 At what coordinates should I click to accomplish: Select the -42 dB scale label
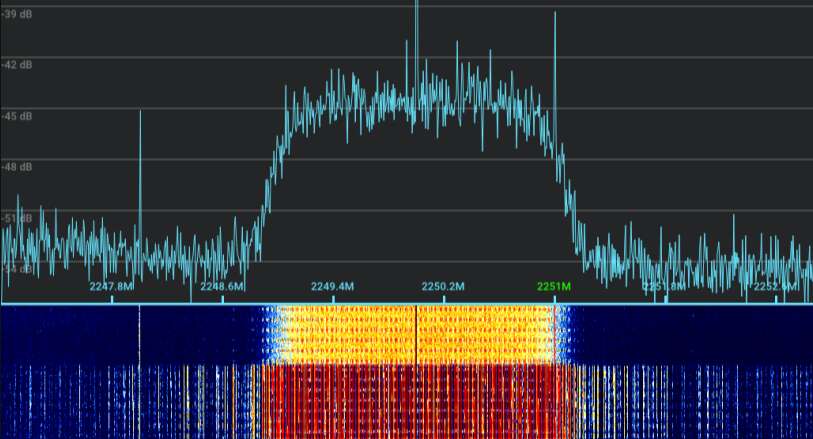coord(18,65)
